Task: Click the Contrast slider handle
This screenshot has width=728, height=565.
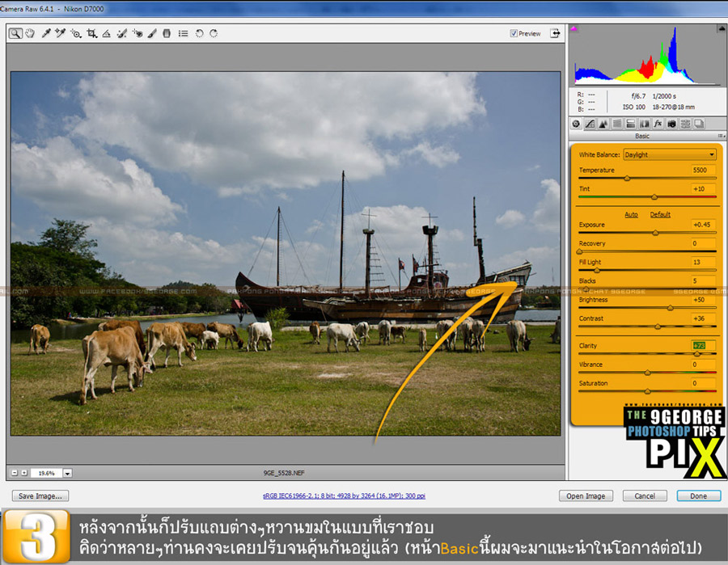Action: (658, 327)
